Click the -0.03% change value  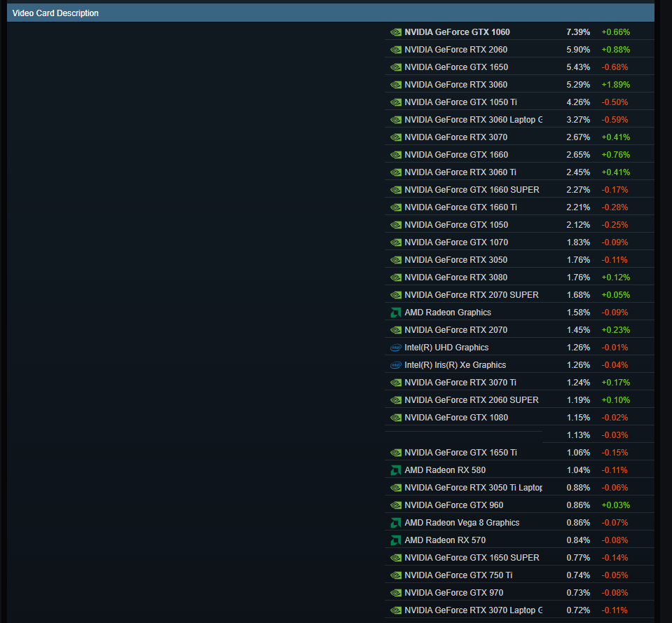(615, 435)
